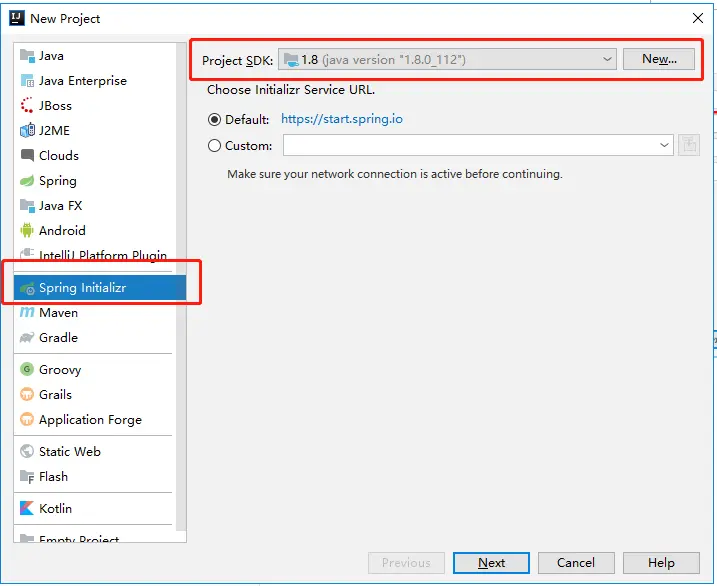Viewport: 717px width, 586px height.
Task: Click the Clouds speech bubble icon
Action: [27, 155]
